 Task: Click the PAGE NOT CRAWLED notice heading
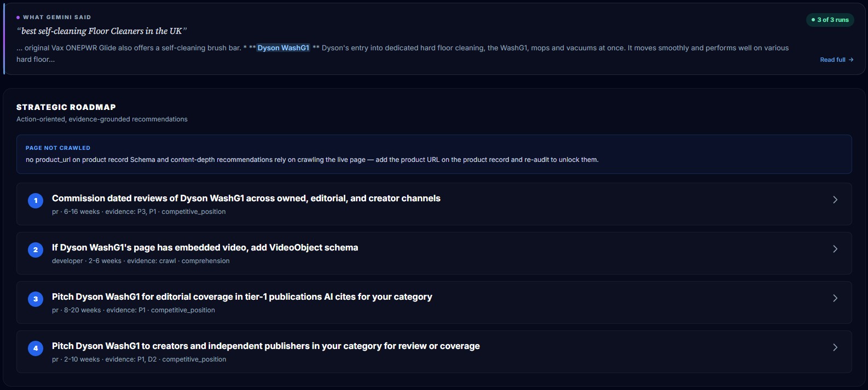click(58, 148)
